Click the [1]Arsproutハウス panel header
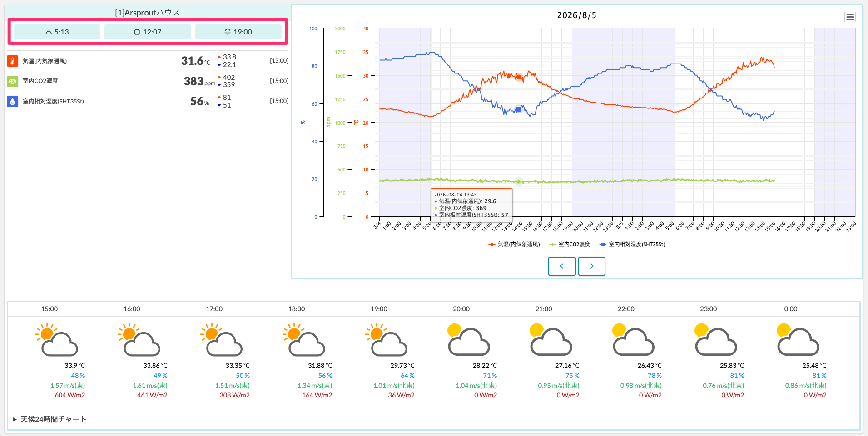This screenshot has width=868, height=436. click(x=148, y=13)
